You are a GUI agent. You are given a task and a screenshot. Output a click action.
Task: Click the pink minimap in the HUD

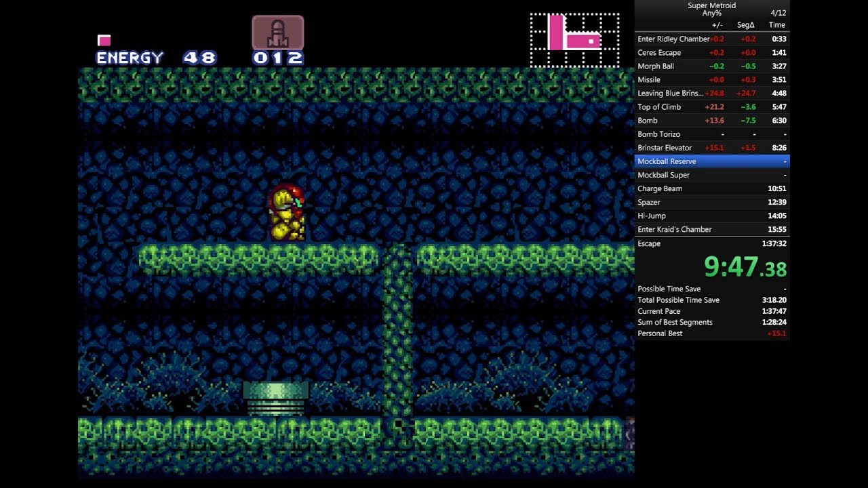574,40
